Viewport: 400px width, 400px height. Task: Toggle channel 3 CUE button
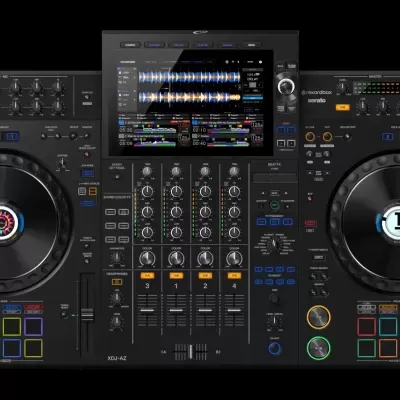point(147,276)
